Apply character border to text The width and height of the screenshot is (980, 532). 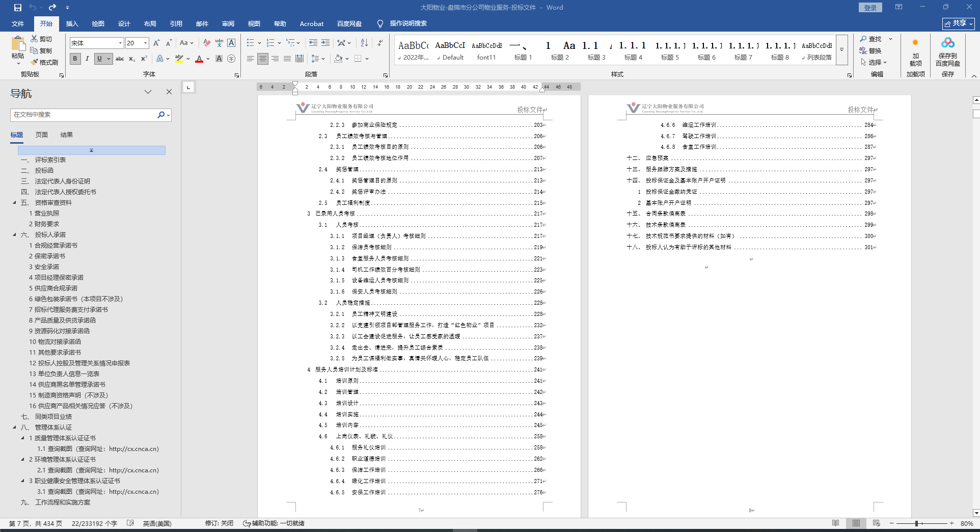[x=231, y=43]
